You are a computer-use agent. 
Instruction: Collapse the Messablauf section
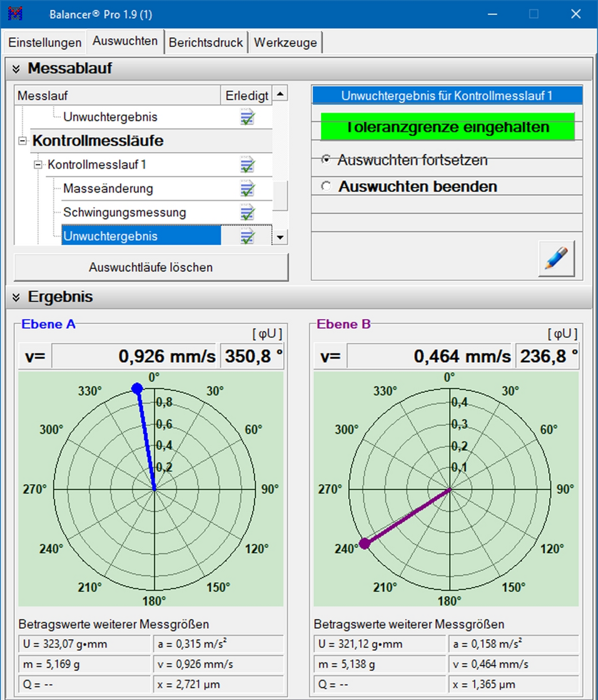click(16, 69)
